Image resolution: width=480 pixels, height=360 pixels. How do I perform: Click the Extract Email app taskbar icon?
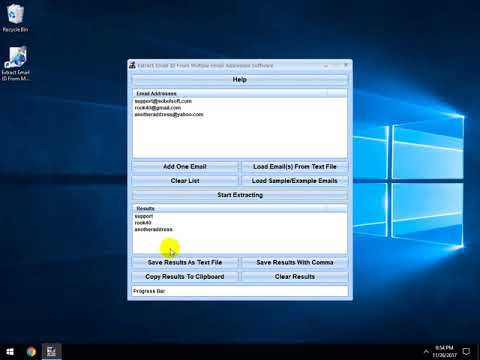point(51,352)
